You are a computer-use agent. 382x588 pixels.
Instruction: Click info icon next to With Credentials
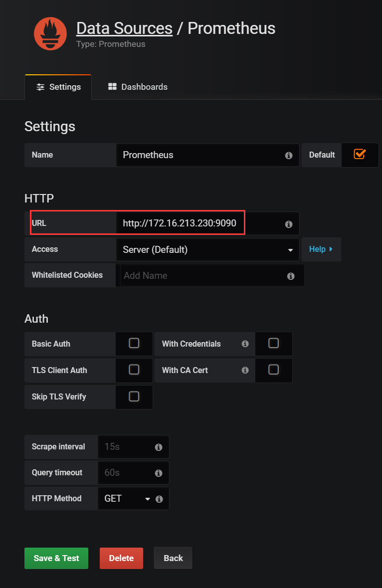[x=245, y=344]
